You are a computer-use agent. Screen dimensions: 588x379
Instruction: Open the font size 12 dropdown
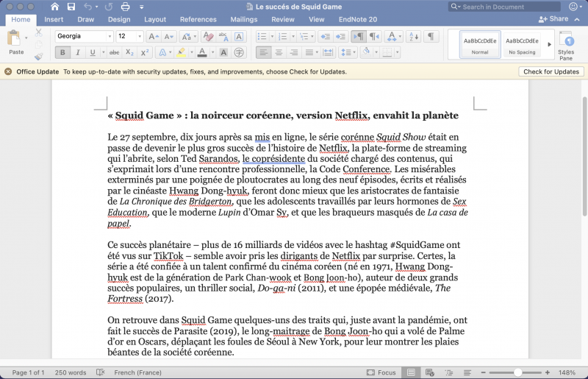click(140, 37)
